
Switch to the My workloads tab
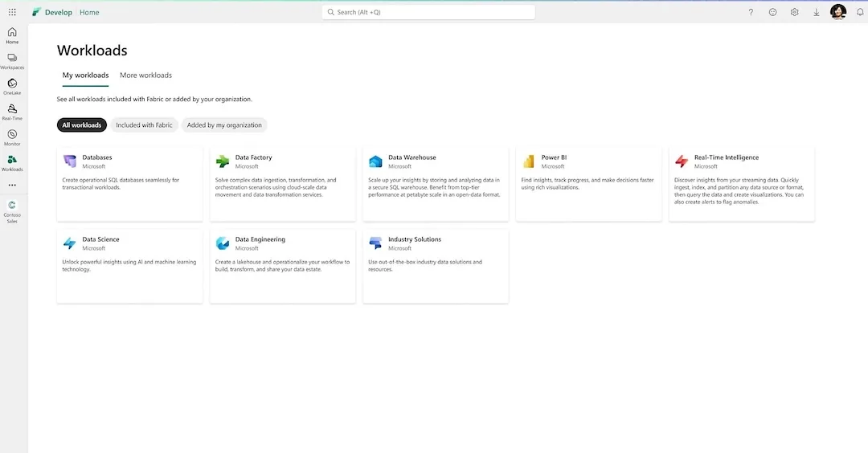85,75
